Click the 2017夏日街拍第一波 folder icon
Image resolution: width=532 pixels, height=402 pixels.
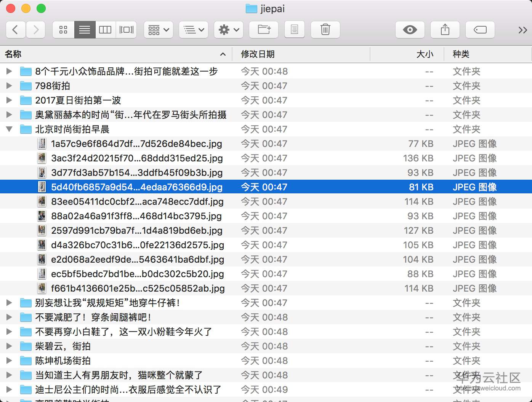(x=26, y=100)
